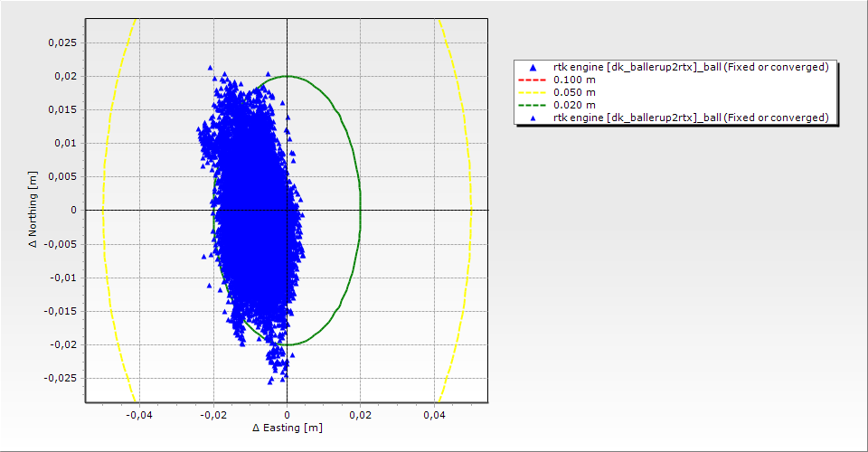Click the 0 tick label on Northing axis
Image resolution: width=868 pixels, height=452 pixels.
tap(73, 211)
